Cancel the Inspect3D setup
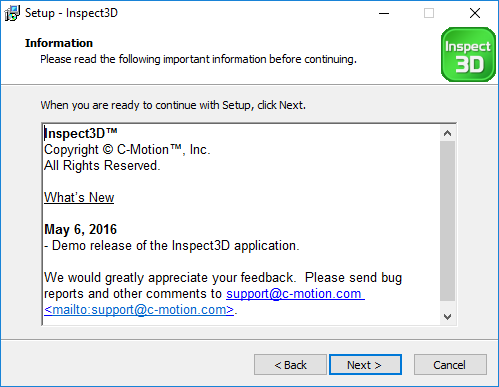The height and width of the screenshot is (387, 499). click(x=450, y=365)
